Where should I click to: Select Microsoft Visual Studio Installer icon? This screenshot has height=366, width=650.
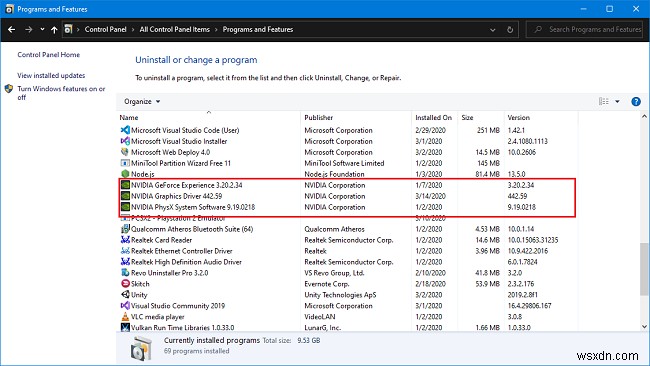click(x=125, y=141)
